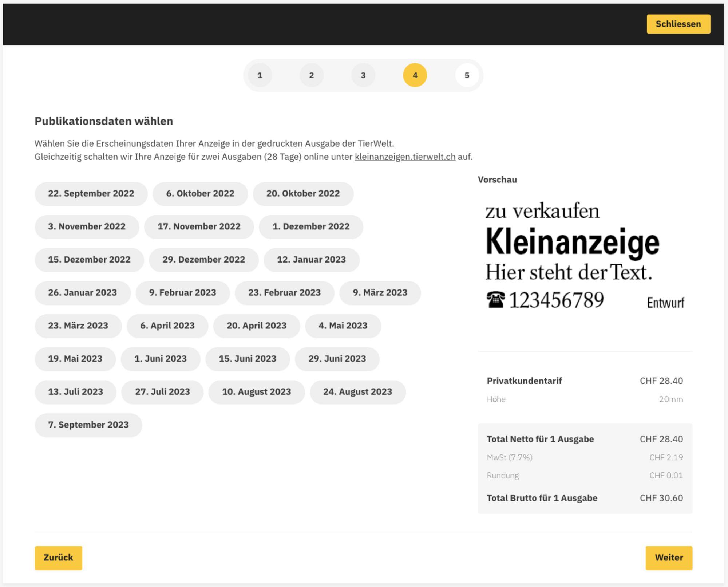
Task: Select publication date 1. Dezember 2022
Action: [311, 227]
